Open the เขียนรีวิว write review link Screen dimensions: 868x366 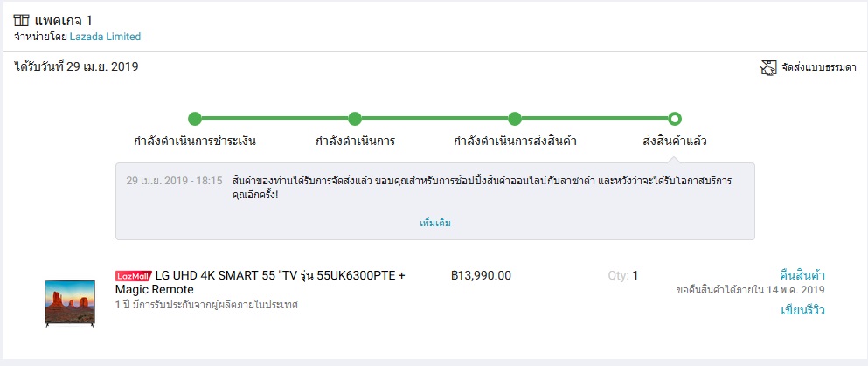802,310
